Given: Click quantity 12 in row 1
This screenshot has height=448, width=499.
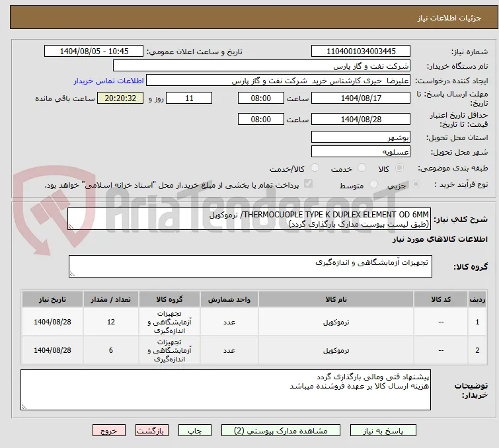Looking at the screenshot, I should coord(111,322).
